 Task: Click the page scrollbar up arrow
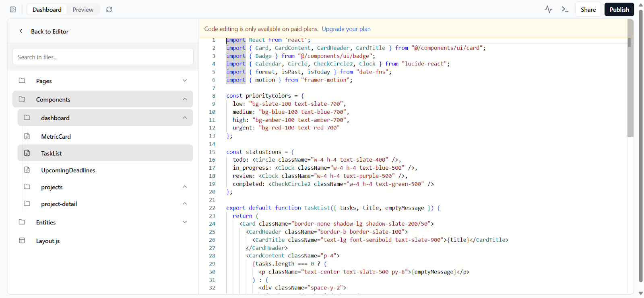coord(641,5)
